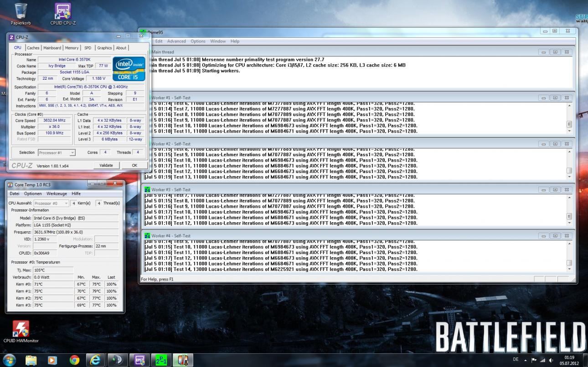Click the Worker #3 vertical scrollbar
588x367 pixels.
[569, 210]
